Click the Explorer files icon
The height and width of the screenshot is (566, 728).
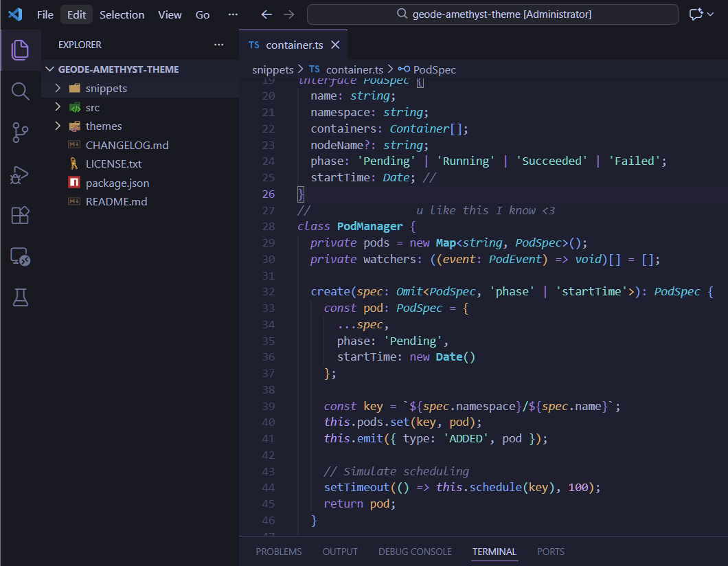coord(21,49)
